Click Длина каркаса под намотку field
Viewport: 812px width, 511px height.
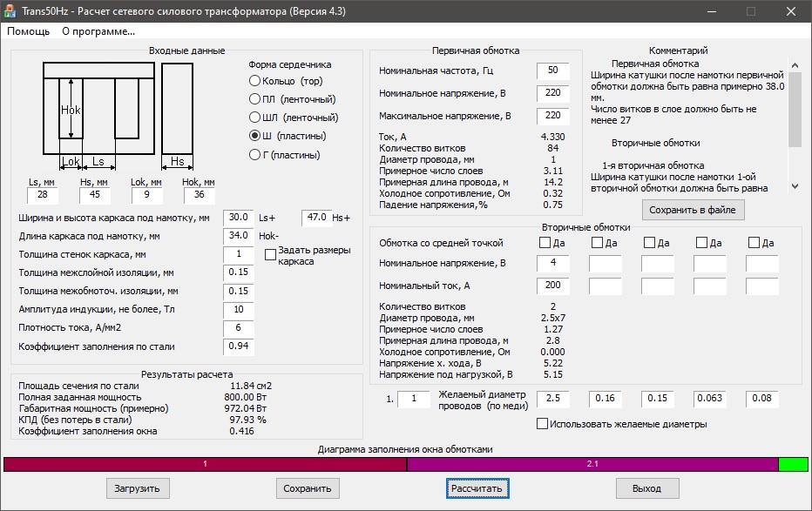(239, 236)
